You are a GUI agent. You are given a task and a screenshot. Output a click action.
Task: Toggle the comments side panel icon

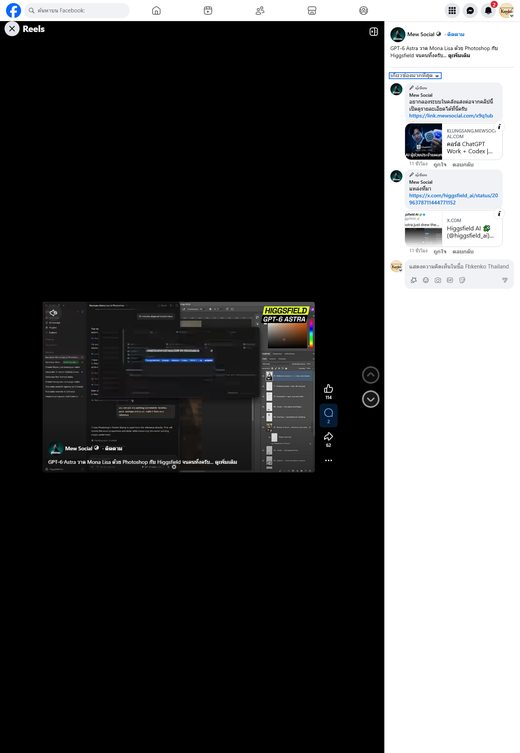[373, 32]
